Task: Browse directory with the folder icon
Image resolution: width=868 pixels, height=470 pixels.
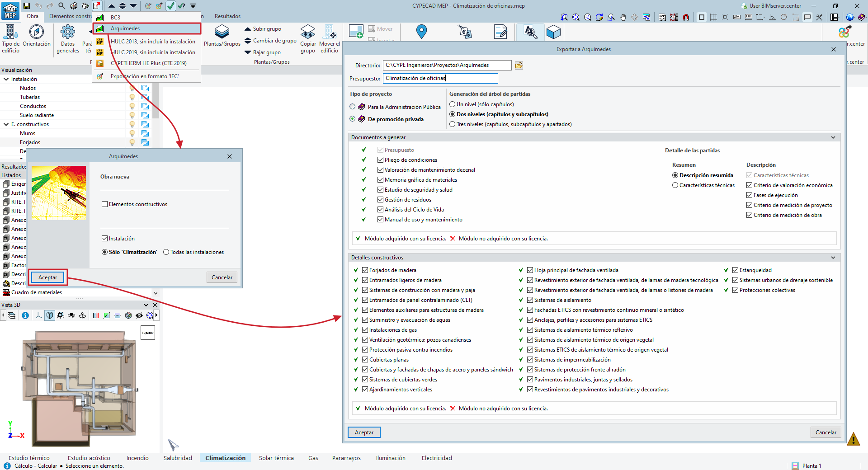Action: point(519,66)
